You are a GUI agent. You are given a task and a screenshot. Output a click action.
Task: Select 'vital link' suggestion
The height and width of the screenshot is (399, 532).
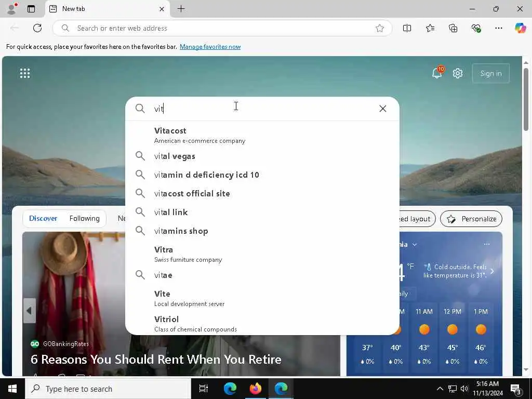click(262, 212)
